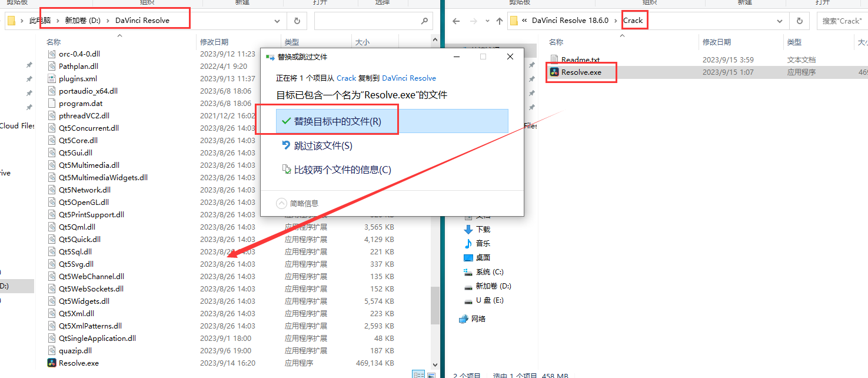Click the refresh button in Crack window address bar
This screenshot has height=378, width=868.
click(799, 21)
